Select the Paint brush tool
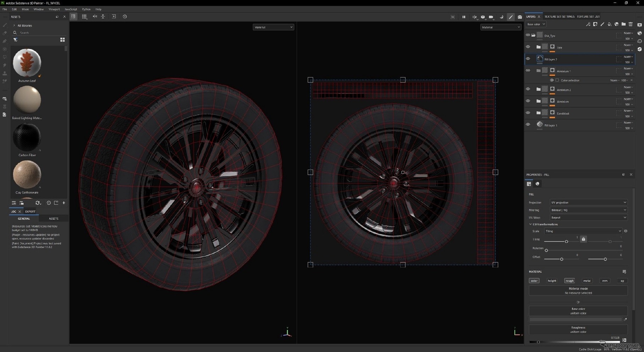 pos(5,25)
